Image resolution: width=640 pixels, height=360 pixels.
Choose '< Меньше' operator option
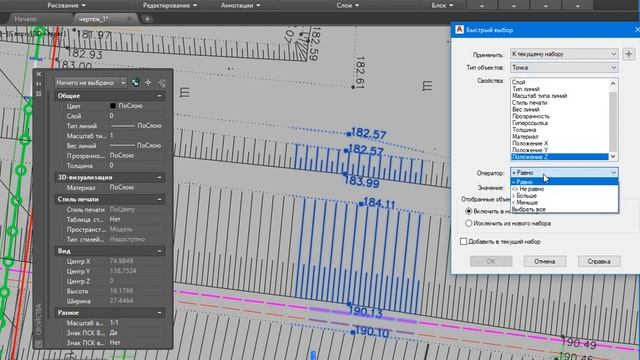[564, 202]
